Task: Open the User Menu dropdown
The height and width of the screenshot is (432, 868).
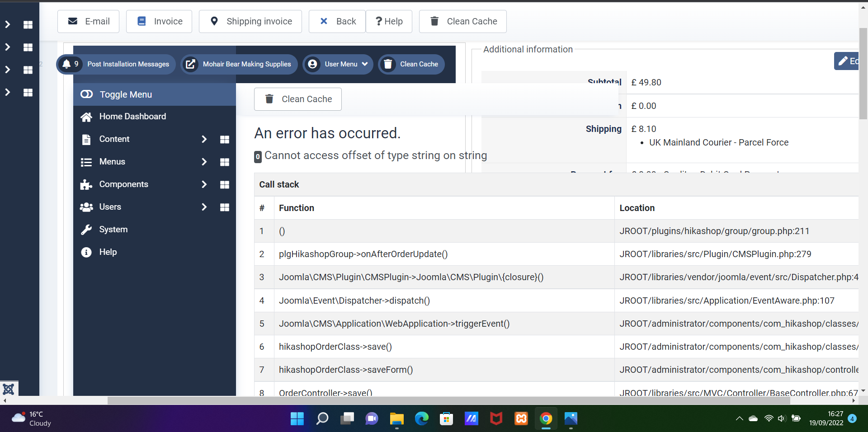Action: point(338,64)
